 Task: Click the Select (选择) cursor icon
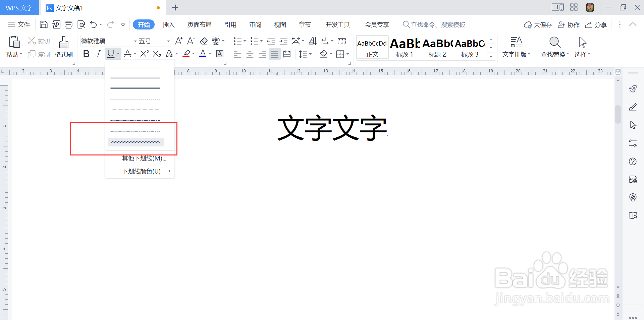pyautogui.click(x=582, y=43)
